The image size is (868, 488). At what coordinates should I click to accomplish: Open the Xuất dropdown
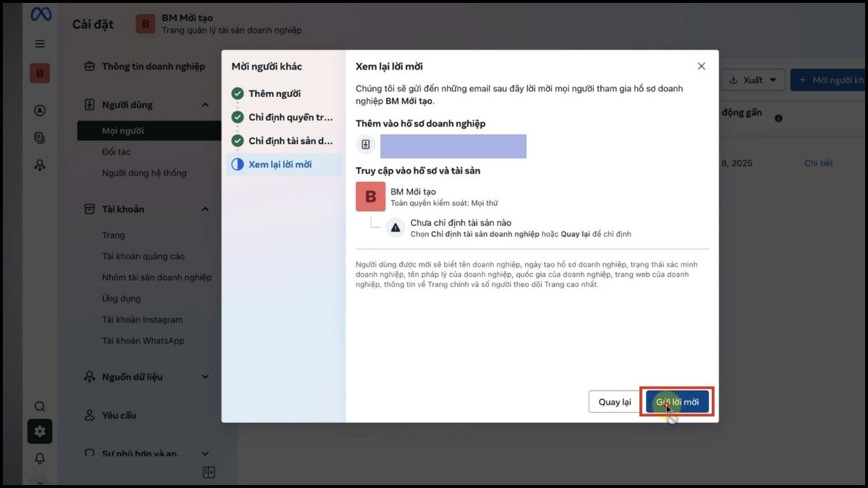pyautogui.click(x=753, y=80)
